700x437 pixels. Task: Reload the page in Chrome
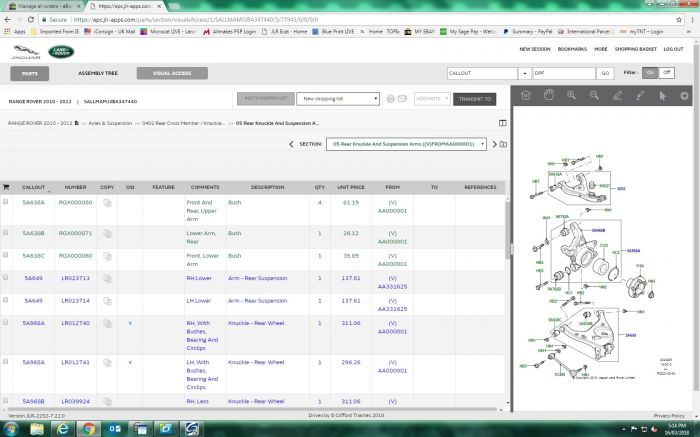click(x=30, y=20)
